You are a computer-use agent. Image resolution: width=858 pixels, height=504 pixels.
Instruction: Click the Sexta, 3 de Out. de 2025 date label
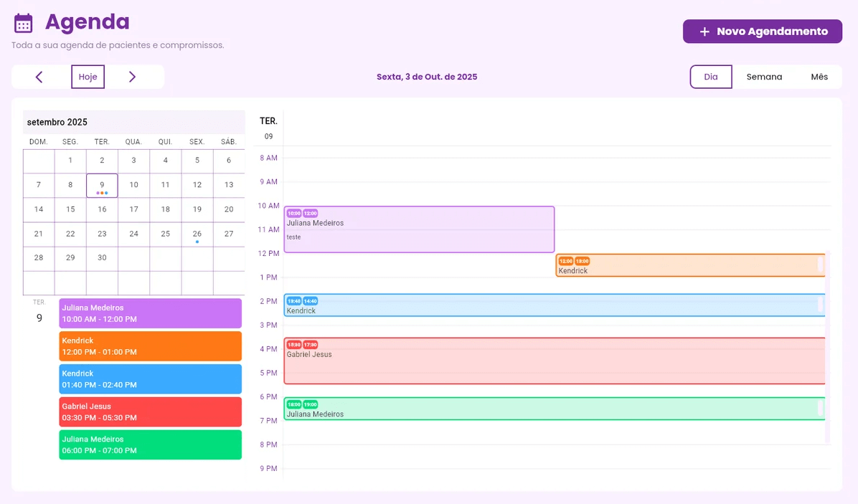coord(427,77)
